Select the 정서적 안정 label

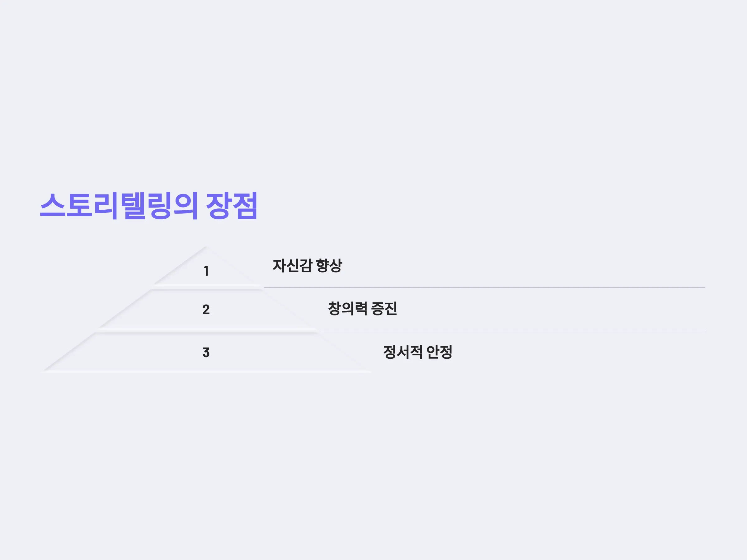(418, 352)
